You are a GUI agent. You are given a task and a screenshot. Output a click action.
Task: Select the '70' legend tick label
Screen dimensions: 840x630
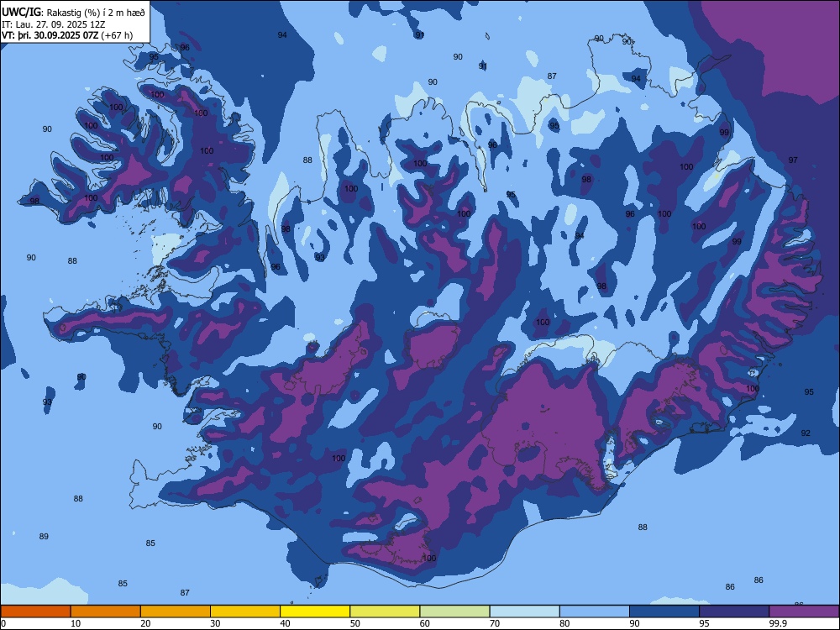tap(495, 623)
